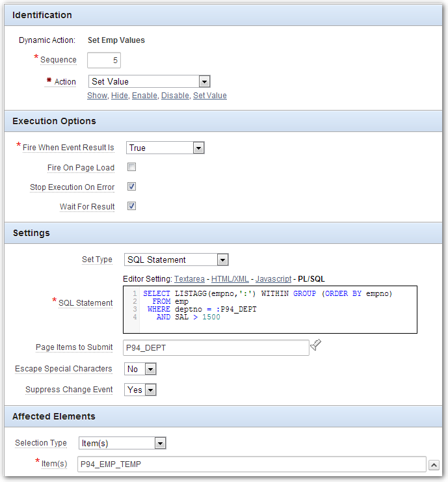Image resolution: width=448 pixels, height=482 pixels.
Task: Uncheck the Stop Execution On Error checkbox
Action: (x=131, y=187)
